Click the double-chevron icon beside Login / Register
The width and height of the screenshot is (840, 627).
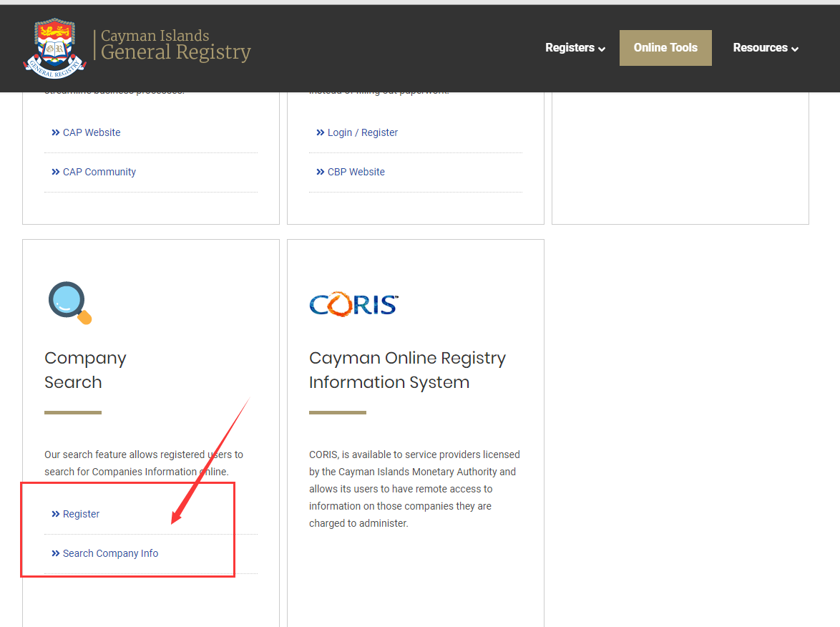coord(321,132)
